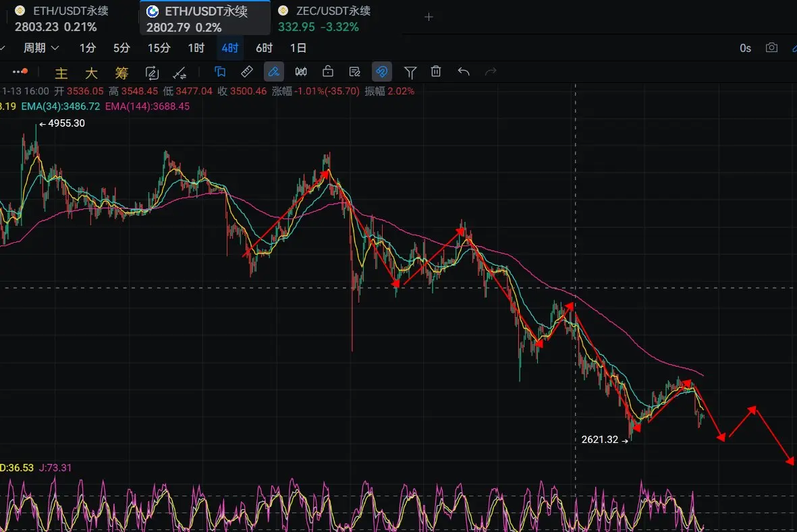The height and width of the screenshot is (532, 797).
Task: Expand the 周期 period dropdown
Action: 41,48
